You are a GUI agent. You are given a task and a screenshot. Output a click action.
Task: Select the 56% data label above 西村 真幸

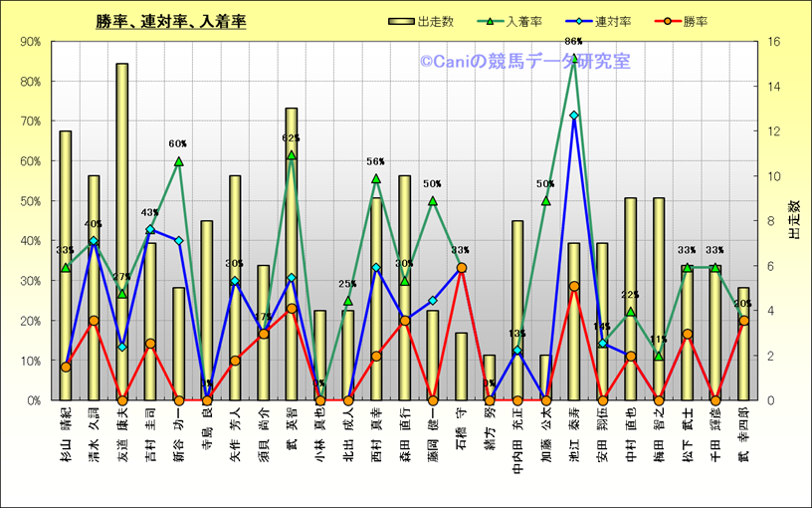pyautogui.click(x=376, y=161)
